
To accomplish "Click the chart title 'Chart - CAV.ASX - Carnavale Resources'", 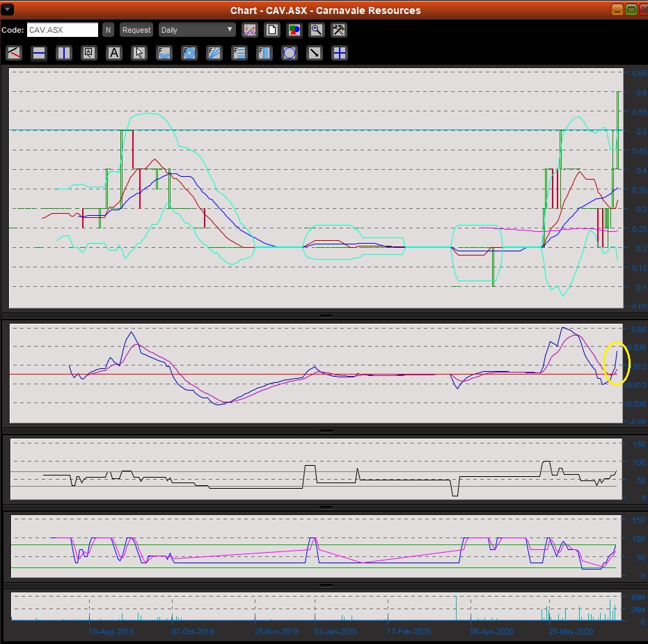I will [x=325, y=10].
